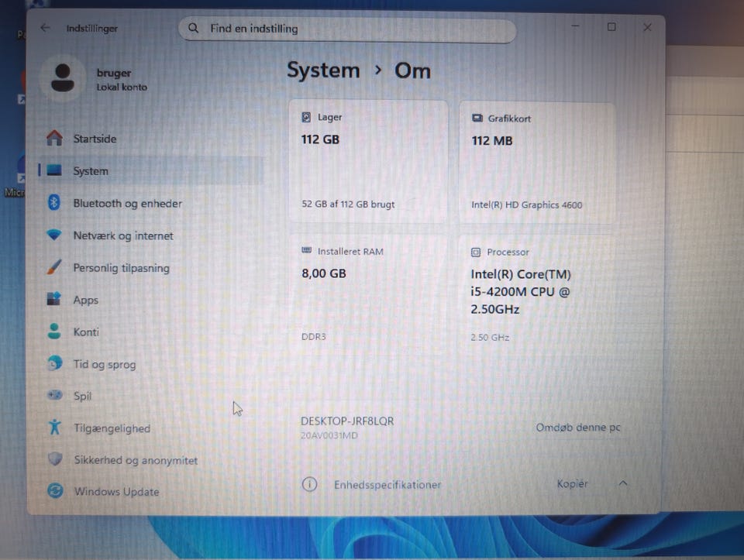Image resolution: width=744 pixels, height=560 pixels.
Task: Click the DDR3 label
Action: pyautogui.click(x=314, y=337)
